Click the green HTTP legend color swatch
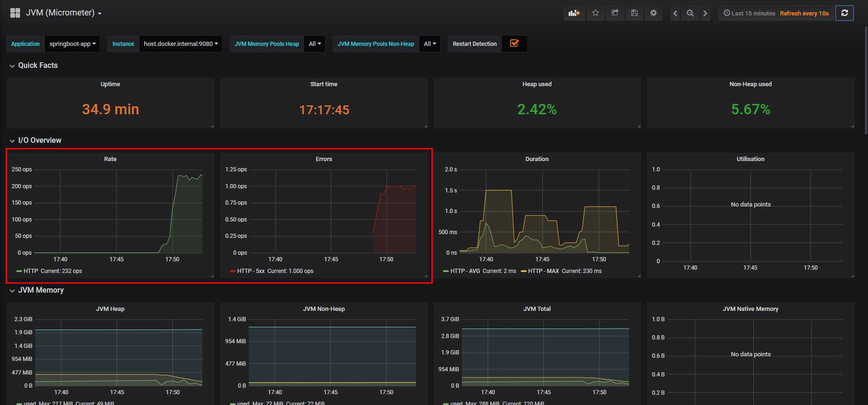Screen dimensions: 868x405 tap(19, 271)
